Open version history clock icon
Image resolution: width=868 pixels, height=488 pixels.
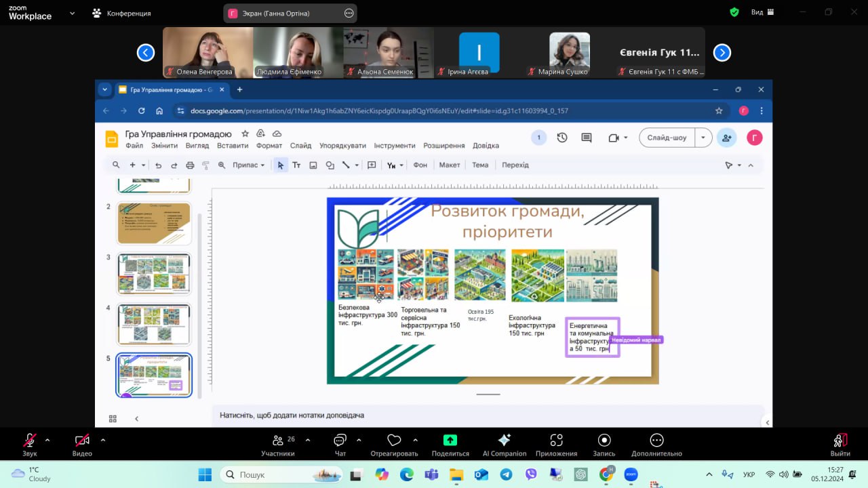(x=562, y=138)
